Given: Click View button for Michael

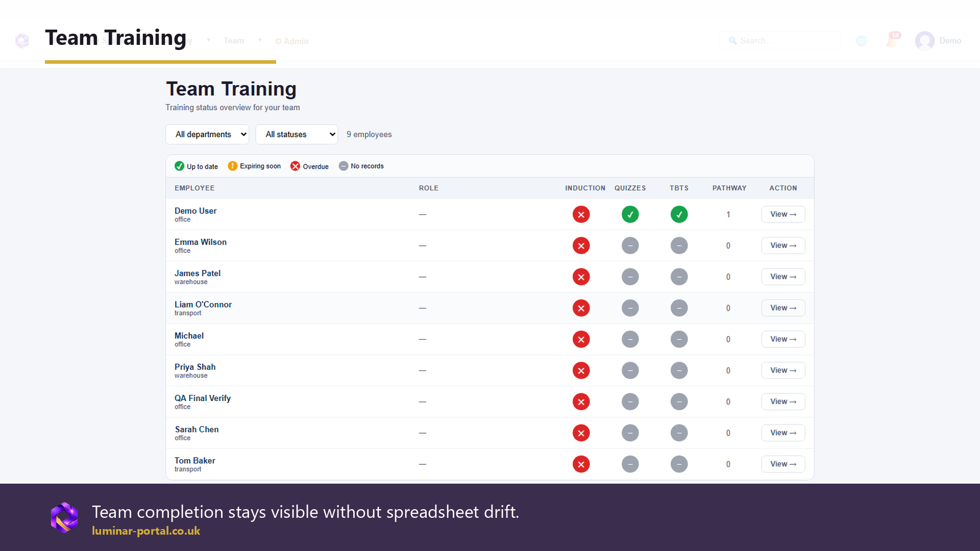Looking at the screenshot, I should [x=783, y=339].
